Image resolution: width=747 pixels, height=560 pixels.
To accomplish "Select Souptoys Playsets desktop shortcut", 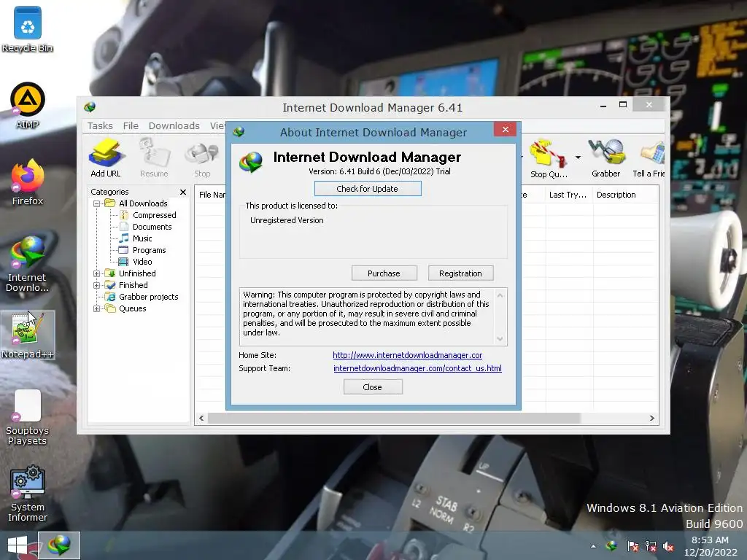I will (28, 417).
